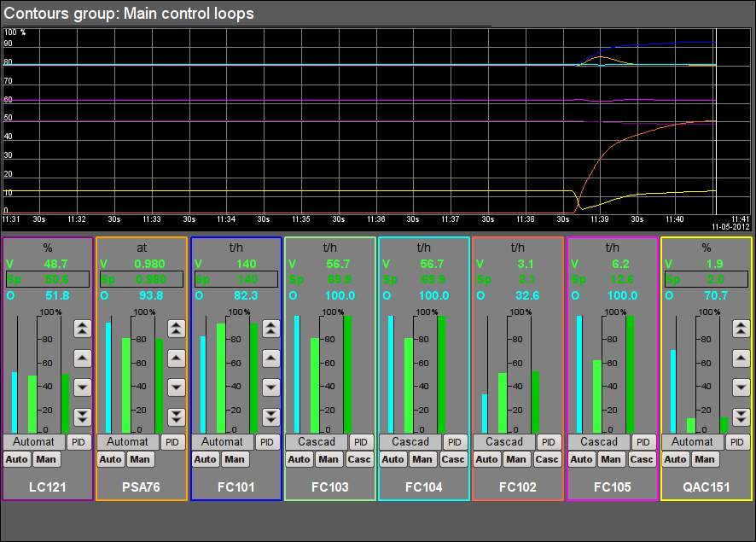Image resolution: width=756 pixels, height=542 pixels.
Task: Click PSA76 single up arrow
Action: point(177,358)
